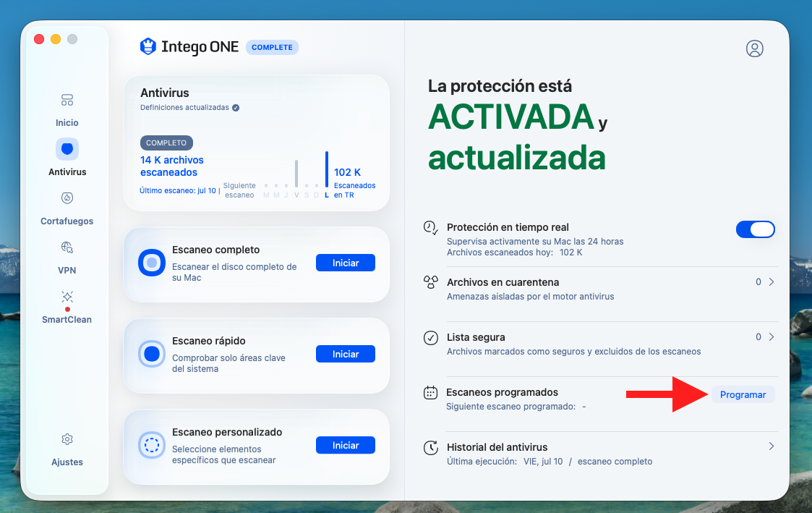Start Escaneo completo with Iniciar
Screen dimensions: 812x513
coord(346,263)
